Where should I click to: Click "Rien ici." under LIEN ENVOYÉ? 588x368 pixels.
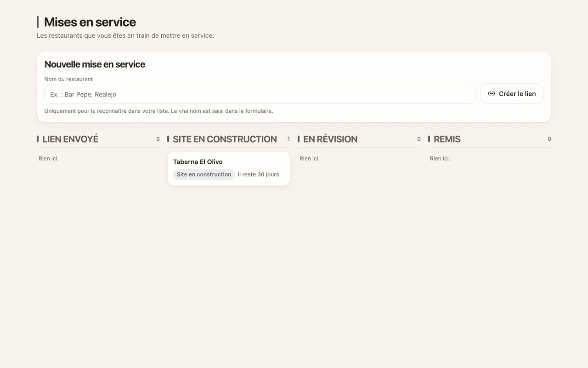pos(49,158)
